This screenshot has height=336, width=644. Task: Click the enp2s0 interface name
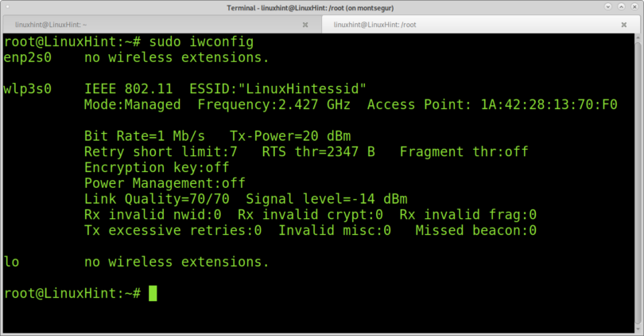point(28,58)
